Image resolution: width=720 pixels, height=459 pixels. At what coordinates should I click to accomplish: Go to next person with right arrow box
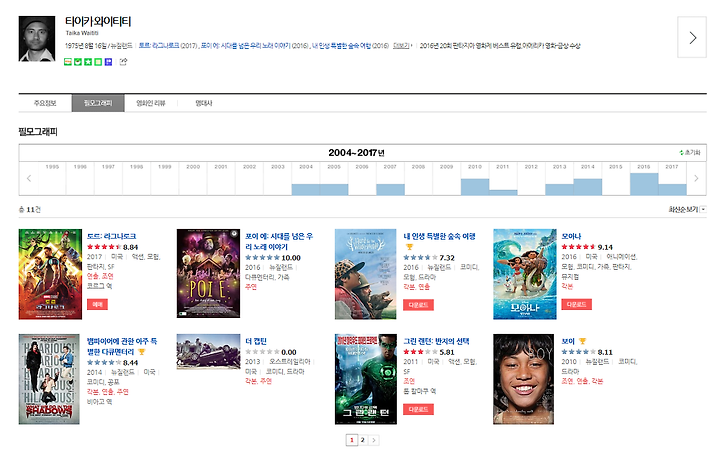pos(692,37)
